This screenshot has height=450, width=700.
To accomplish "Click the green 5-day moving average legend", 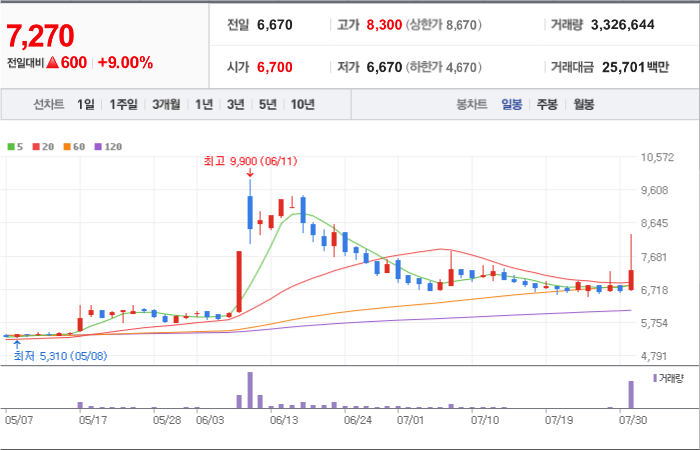I will point(15,146).
